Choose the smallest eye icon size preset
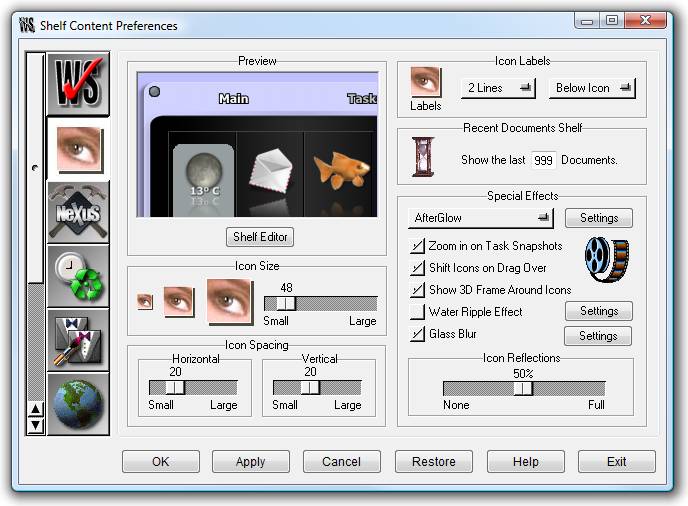The image size is (688, 506). [x=145, y=302]
